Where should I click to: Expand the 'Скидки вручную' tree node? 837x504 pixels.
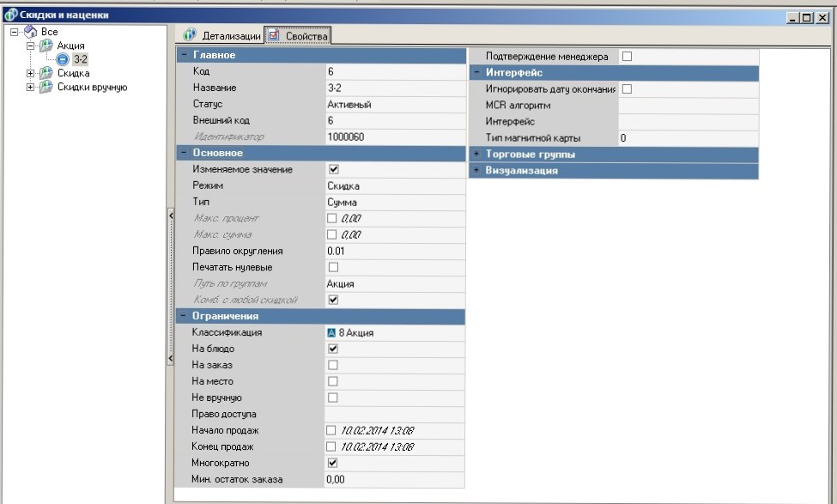pos(31,87)
